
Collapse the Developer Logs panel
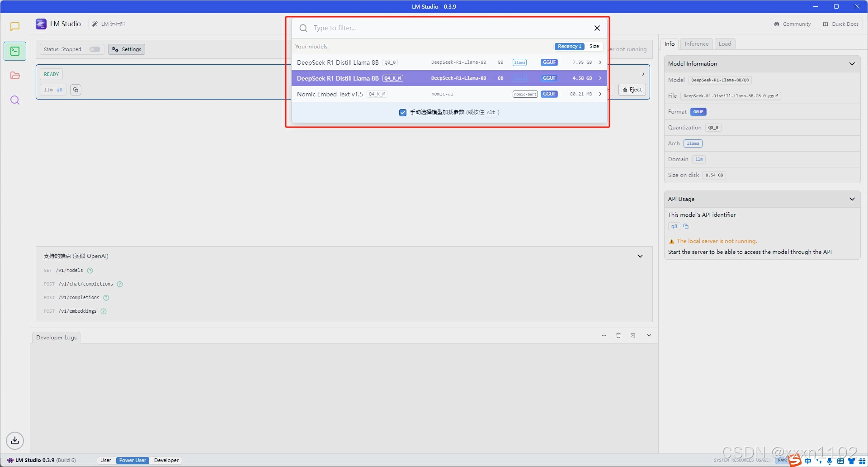click(x=649, y=335)
